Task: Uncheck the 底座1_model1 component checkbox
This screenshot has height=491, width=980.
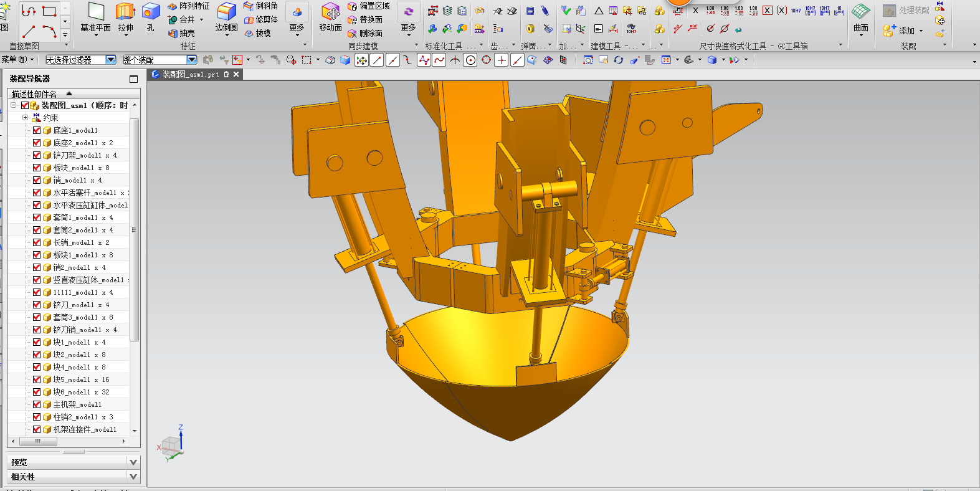Action: click(x=37, y=130)
